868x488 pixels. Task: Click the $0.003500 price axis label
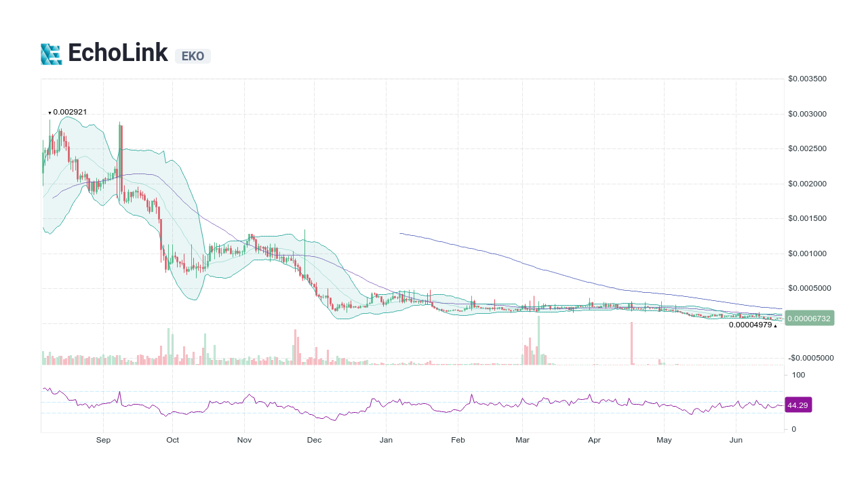806,79
